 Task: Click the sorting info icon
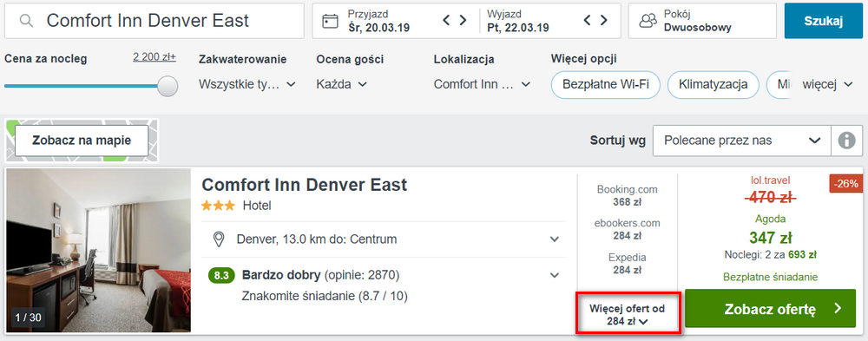(846, 141)
